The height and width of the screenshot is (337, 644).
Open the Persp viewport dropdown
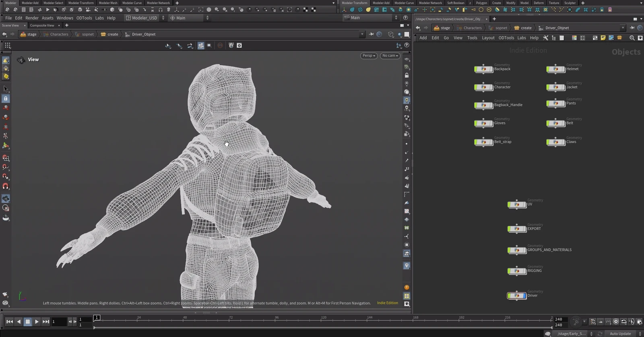point(369,56)
